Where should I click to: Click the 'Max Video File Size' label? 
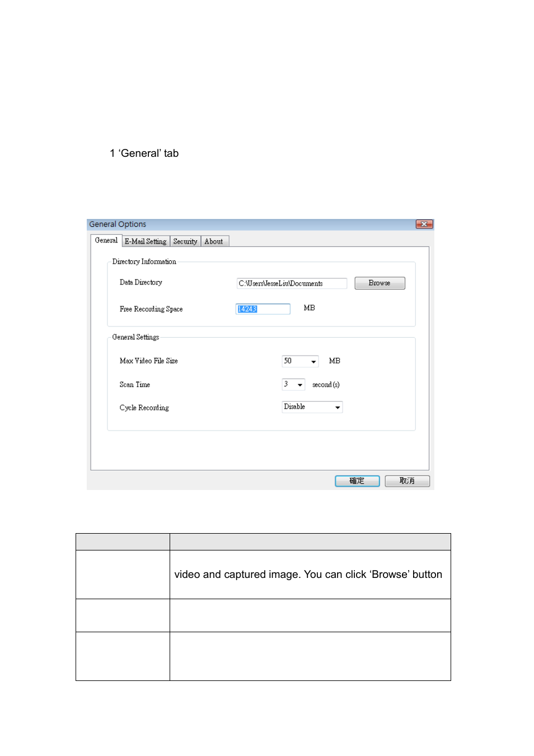click(x=149, y=361)
